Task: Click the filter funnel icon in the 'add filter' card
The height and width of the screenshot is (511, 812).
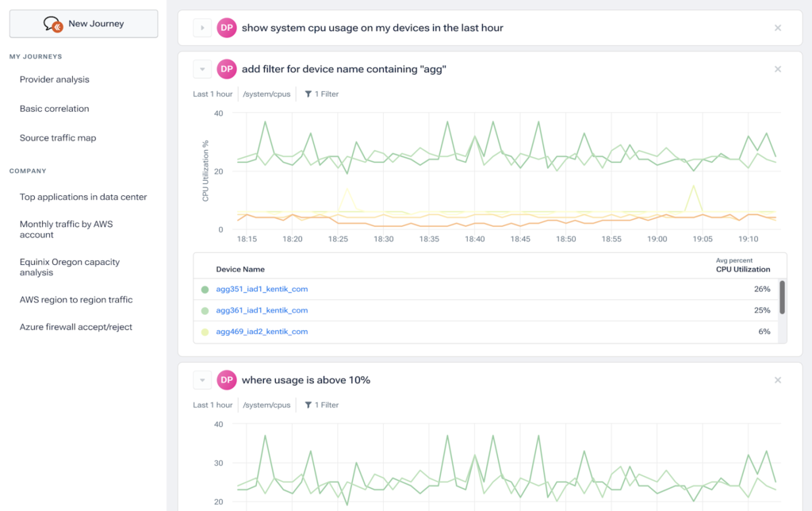Action: point(308,94)
